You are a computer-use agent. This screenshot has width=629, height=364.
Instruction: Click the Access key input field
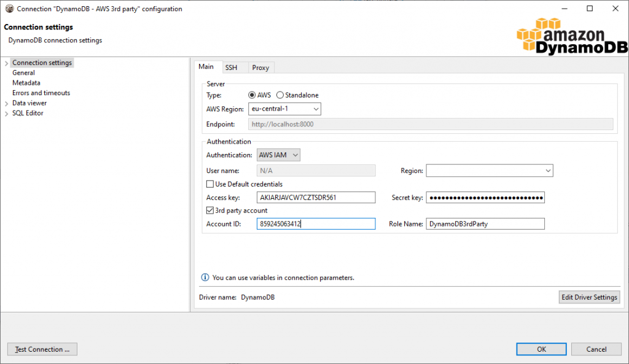pos(316,197)
